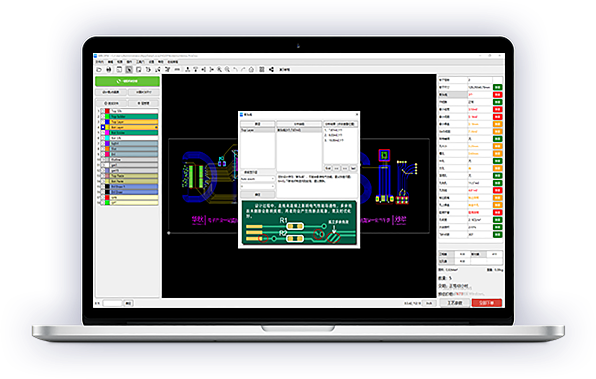Image resolution: width=596 pixels, height=379 pixels.
Task: Click the open folder toolbar icon
Action: pyautogui.click(x=99, y=70)
